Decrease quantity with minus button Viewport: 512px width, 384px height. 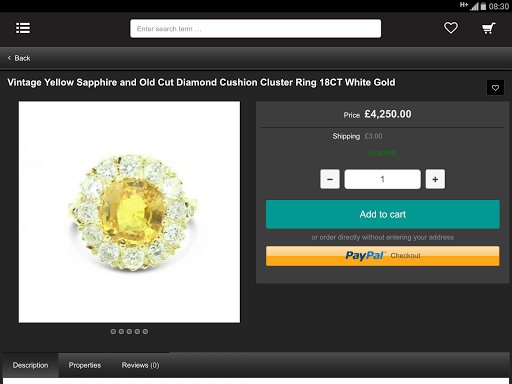330,179
